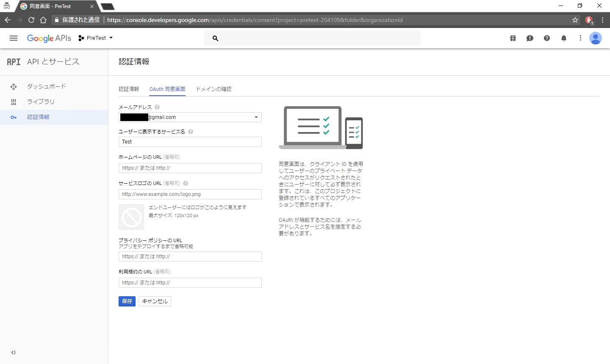The height and width of the screenshot is (364, 610).
Task: Click the プライバシー ポリシーの URL field
Action: coord(190,256)
